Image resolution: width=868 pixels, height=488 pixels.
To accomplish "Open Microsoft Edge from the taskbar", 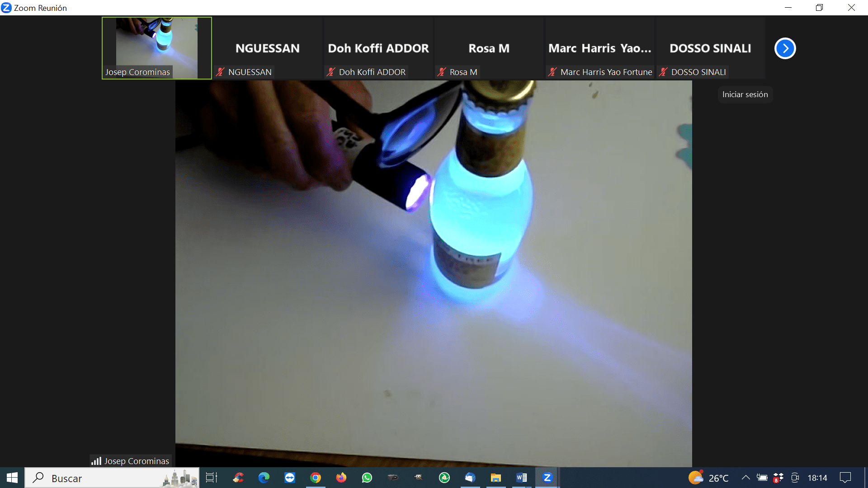I will [x=264, y=478].
